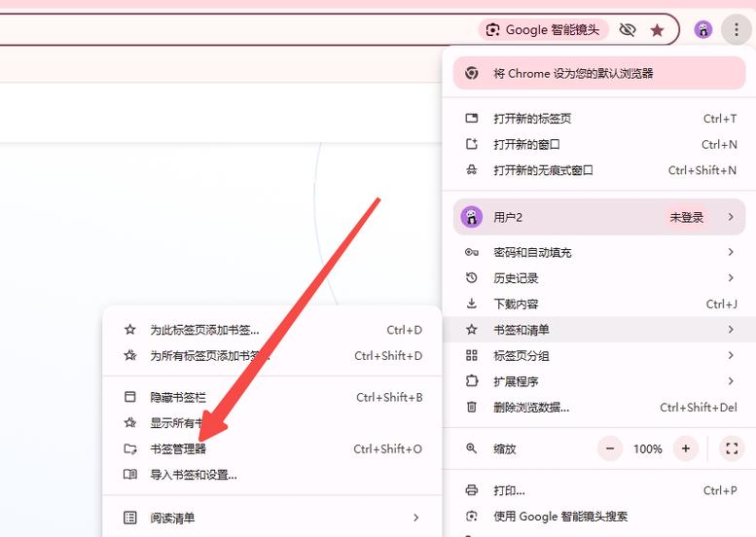Click the star icon beside 为此标签页添加书签
The height and width of the screenshot is (537, 756).
click(x=130, y=330)
